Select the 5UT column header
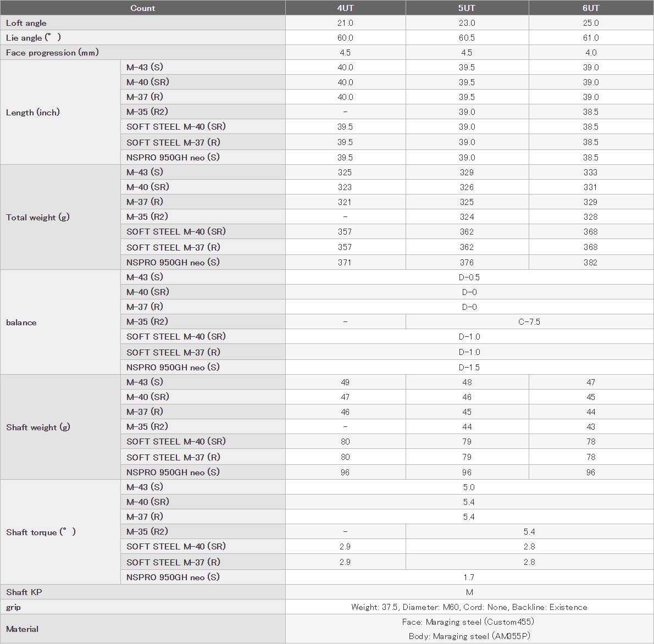This screenshot has width=654, height=644. coord(467,8)
